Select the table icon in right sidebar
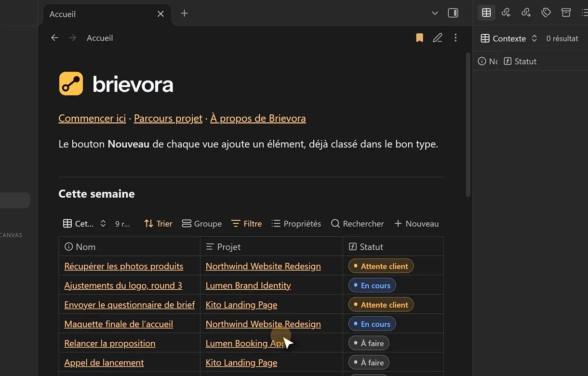The height and width of the screenshot is (376, 588). click(x=486, y=13)
